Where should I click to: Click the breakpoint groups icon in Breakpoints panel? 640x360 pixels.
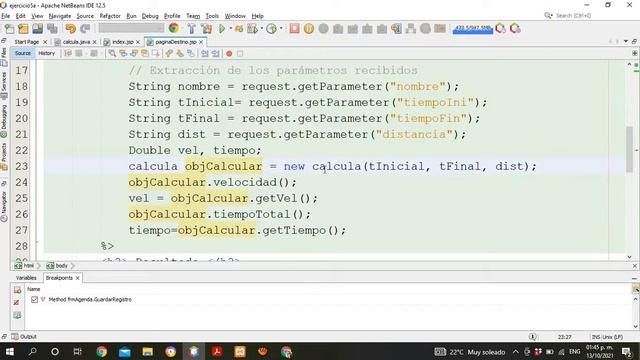point(17,315)
